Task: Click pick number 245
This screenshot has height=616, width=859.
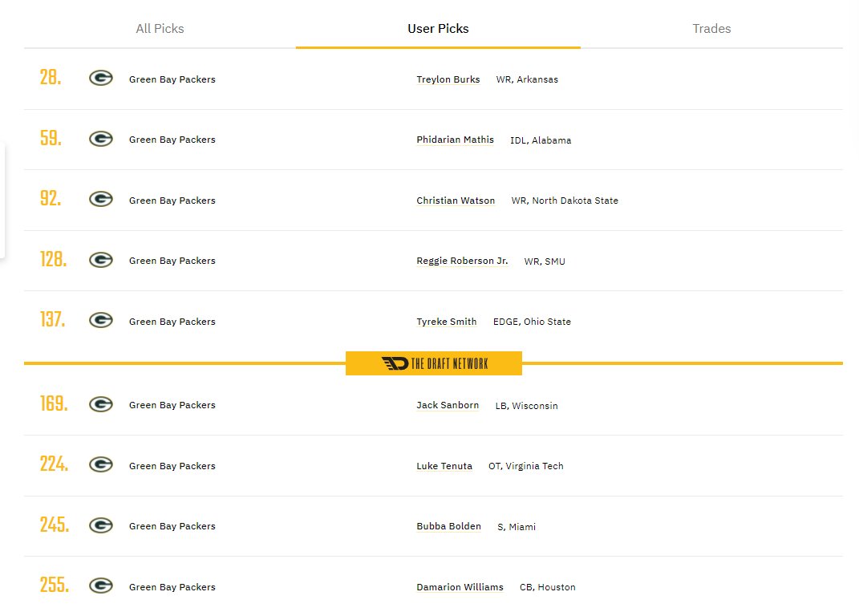Action: click(x=55, y=525)
